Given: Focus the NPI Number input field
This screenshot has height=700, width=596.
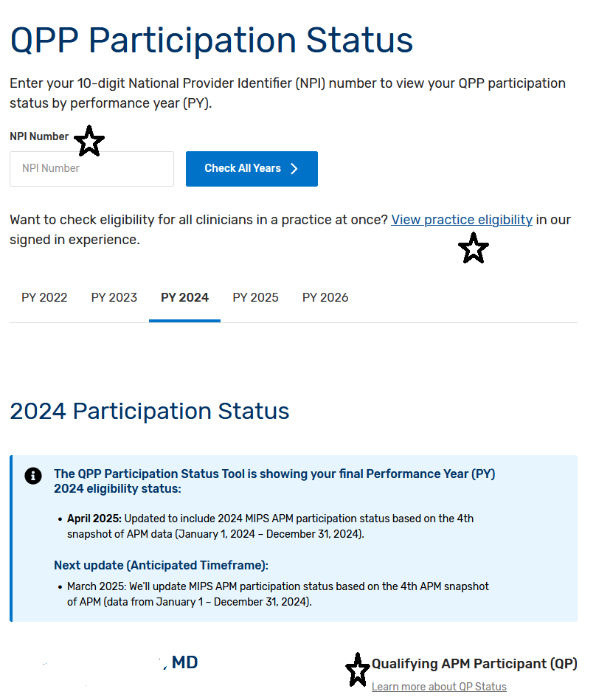Looking at the screenshot, I should tap(91, 169).
